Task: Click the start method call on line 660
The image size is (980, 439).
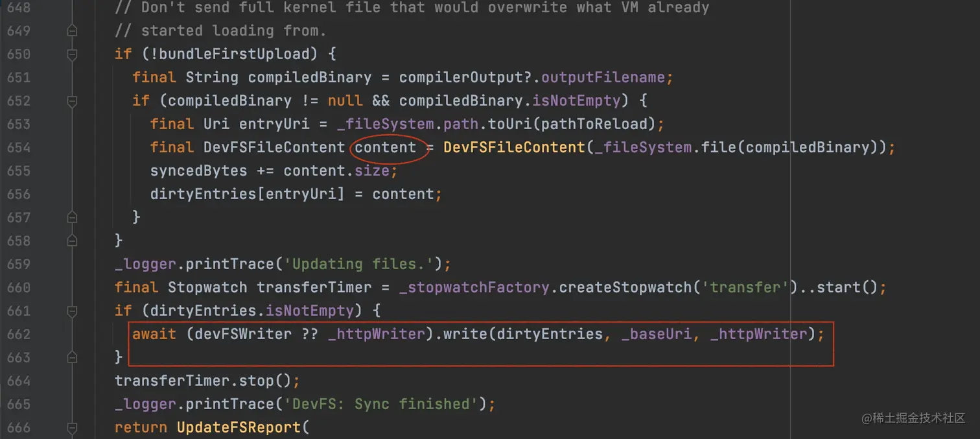Action: [838, 287]
